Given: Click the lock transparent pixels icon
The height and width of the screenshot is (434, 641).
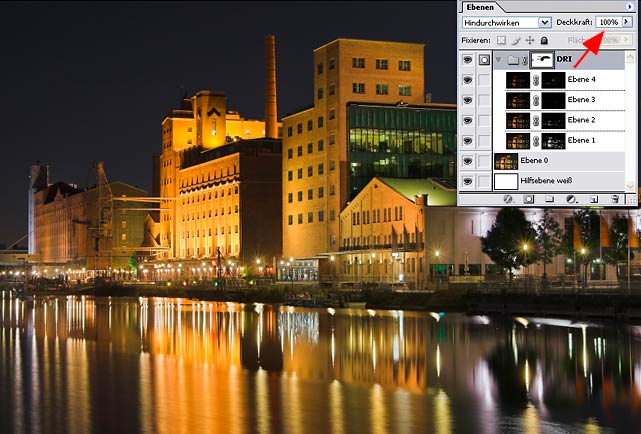Looking at the screenshot, I should [x=501, y=40].
